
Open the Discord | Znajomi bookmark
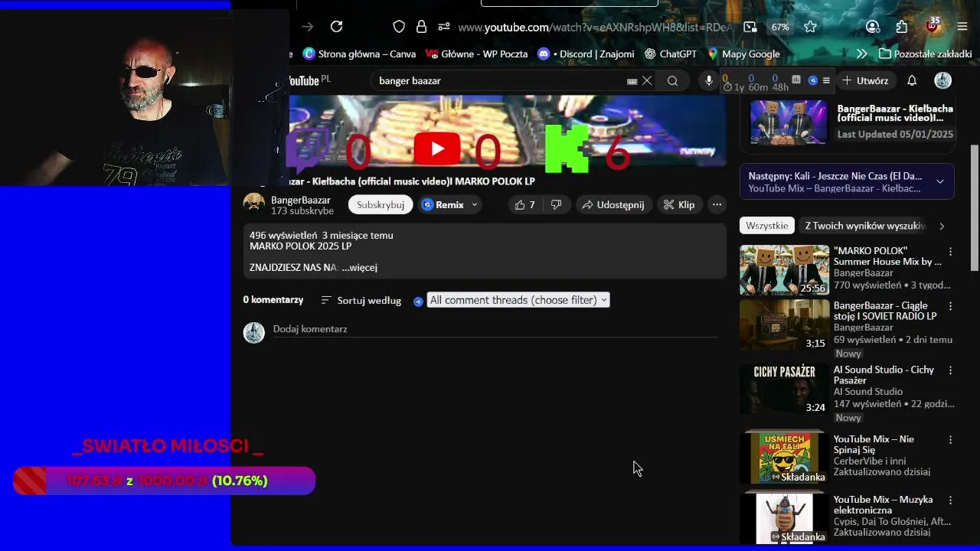586,54
